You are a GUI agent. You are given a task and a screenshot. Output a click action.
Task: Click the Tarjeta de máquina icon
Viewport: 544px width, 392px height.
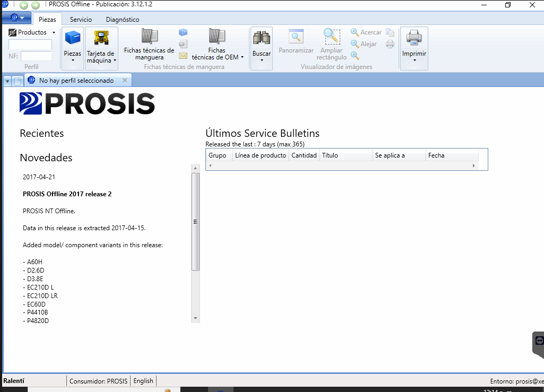[x=101, y=38]
